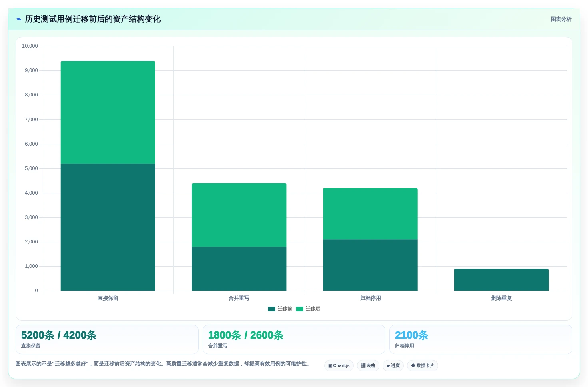The image size is (588, 387).
Task: Select the 数据卡片 tag chip
Action: click(423, 366)
